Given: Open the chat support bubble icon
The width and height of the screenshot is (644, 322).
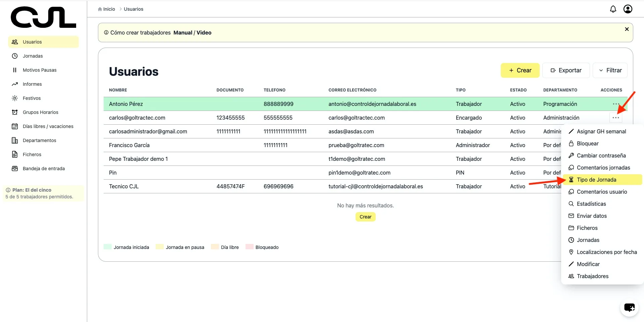Looking at the screenshot, I should (629, 307).
